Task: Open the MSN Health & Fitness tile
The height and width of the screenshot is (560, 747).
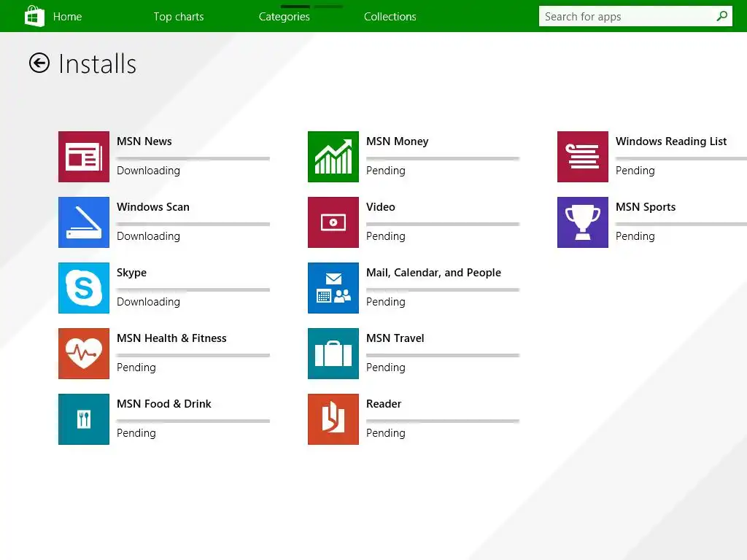Action: pos(84,354)
